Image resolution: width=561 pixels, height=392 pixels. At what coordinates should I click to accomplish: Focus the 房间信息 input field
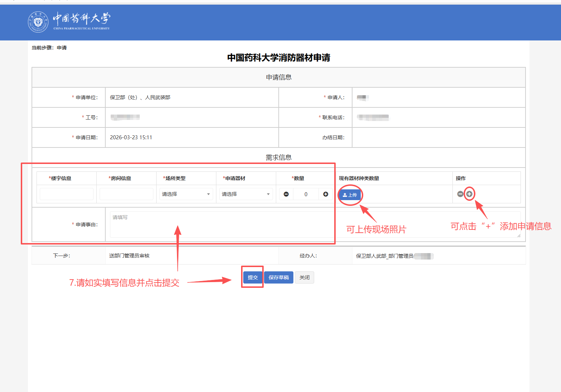coord(126,194)
